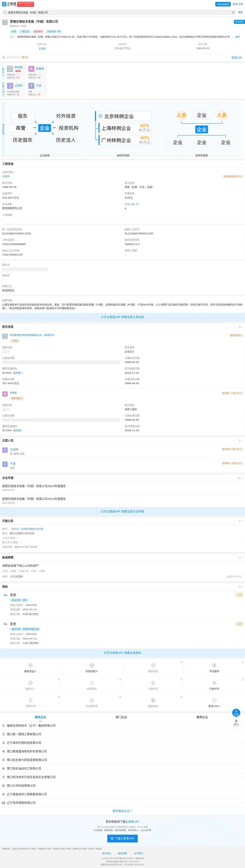This screenshot has width=245, height=868.
Task: Open 最终受益人 icon tile
Action: click(30, 668)
